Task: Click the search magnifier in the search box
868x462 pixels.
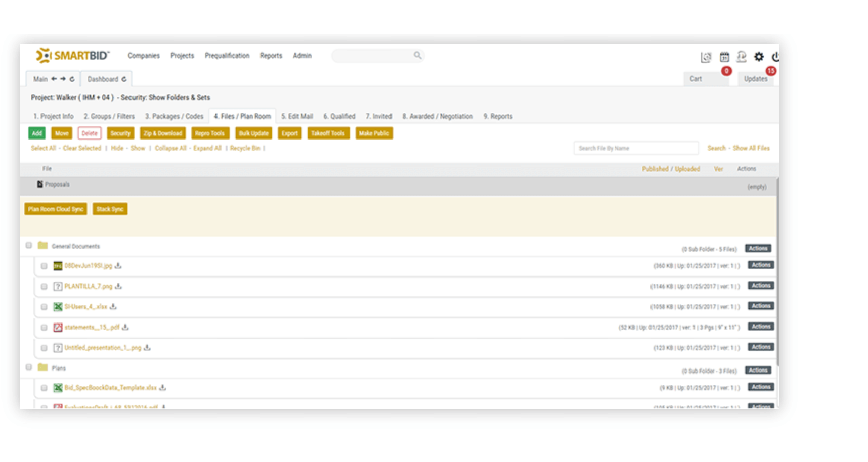Action: click(417, 54)
